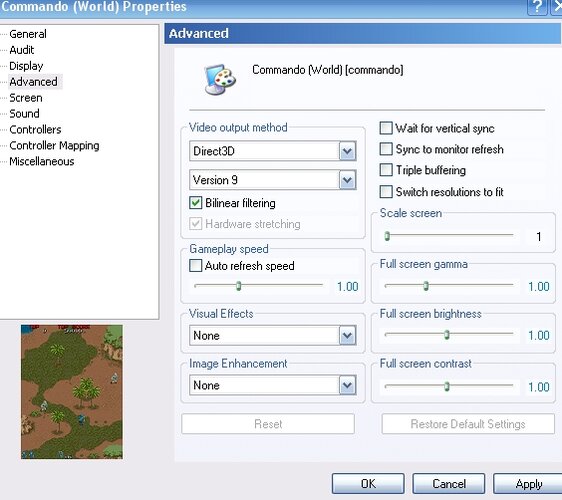
Task: Enable Wait for vertical sync
Action: click(386, 128)
